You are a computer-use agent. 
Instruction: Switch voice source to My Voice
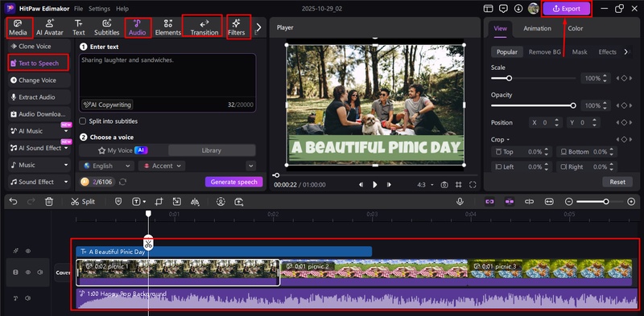tap(123, 150)
